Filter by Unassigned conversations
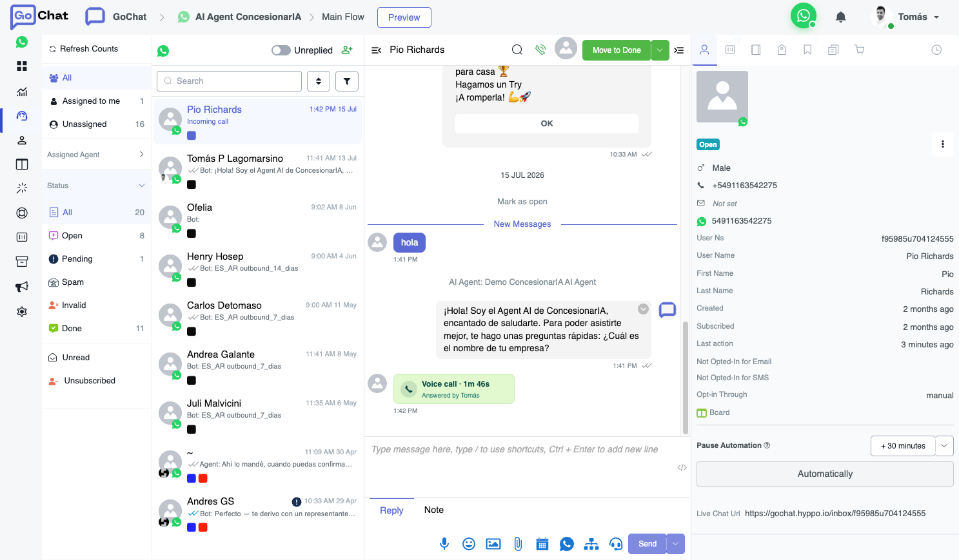Screen dimensions: 959x560 pos(96,124)
